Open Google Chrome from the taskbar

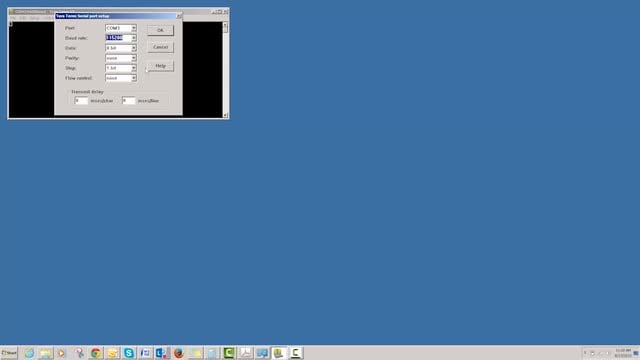point(96,353)
